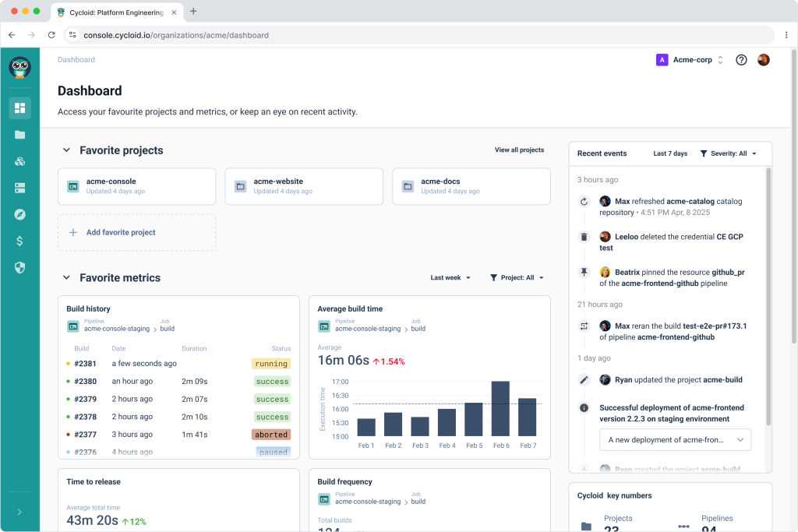Select the Security shield icon in sidebar
Image resolution: width=798 pixels, height=532 pixels.
(19, 267)
